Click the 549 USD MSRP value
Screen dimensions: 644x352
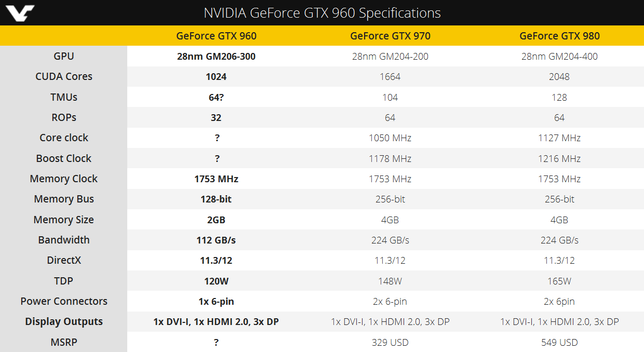click(559, 342)
